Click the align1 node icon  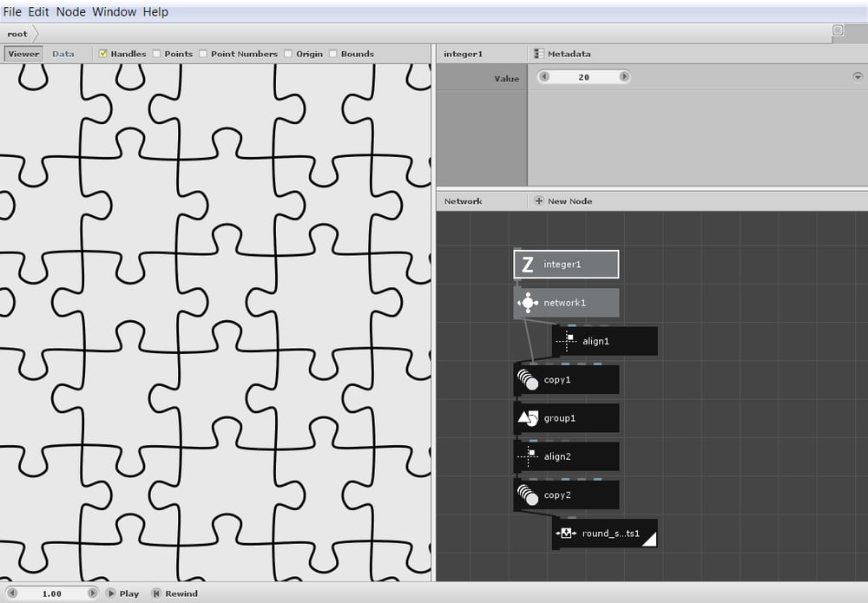pyautogui.click(x=566, y=341)
